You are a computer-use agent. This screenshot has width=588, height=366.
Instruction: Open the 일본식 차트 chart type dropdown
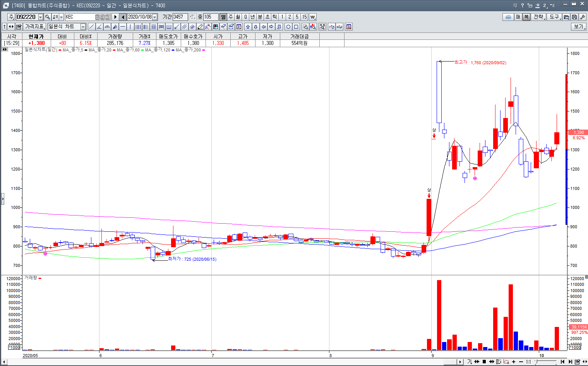click(x=83, y=27)
